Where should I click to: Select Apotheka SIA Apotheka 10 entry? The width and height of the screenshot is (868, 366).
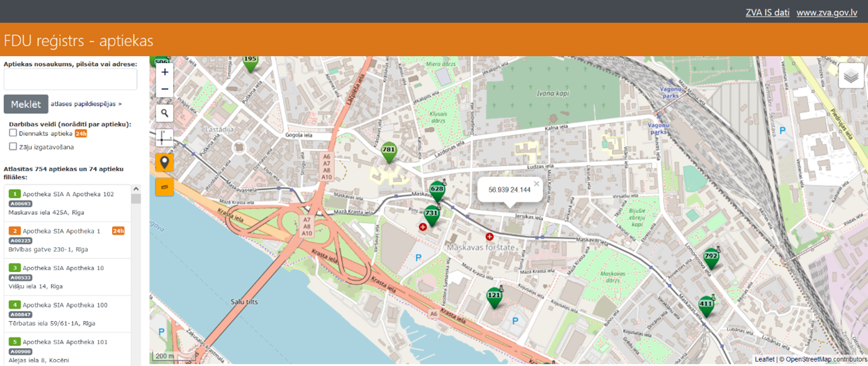point(67,277)
